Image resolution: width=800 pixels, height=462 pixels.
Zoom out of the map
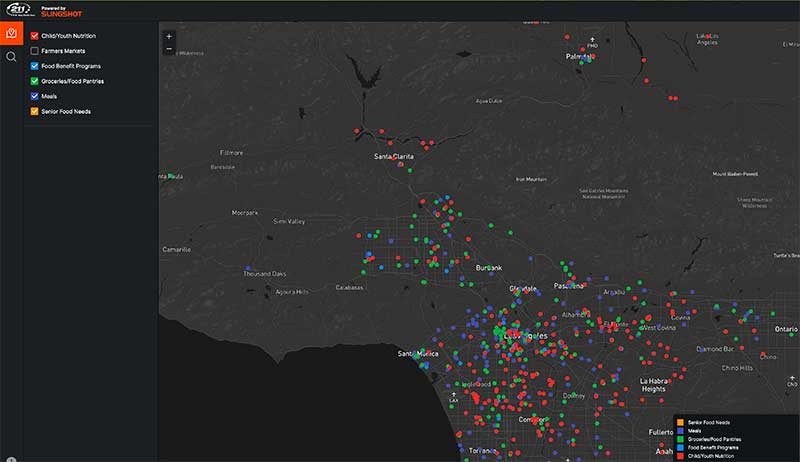(169, 49)
